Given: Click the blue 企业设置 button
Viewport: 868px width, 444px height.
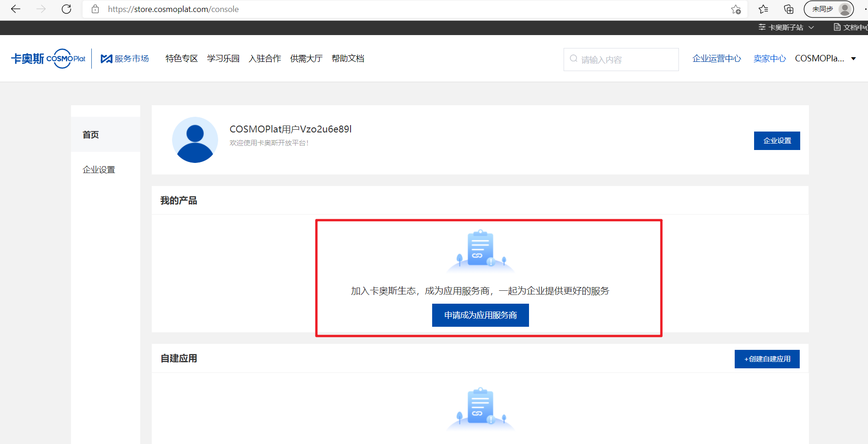Looking at the screenshot, I should [x=777, y=141].
